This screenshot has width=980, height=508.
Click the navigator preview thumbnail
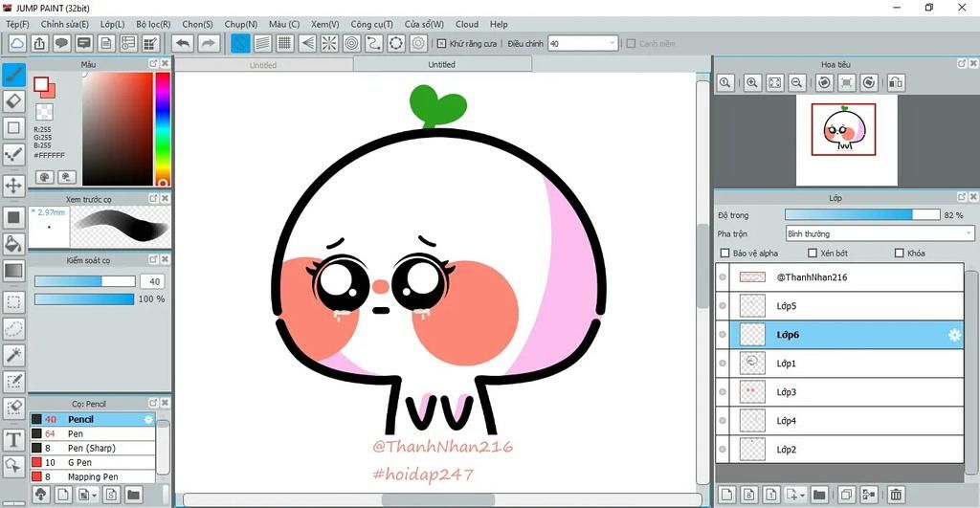846,140
